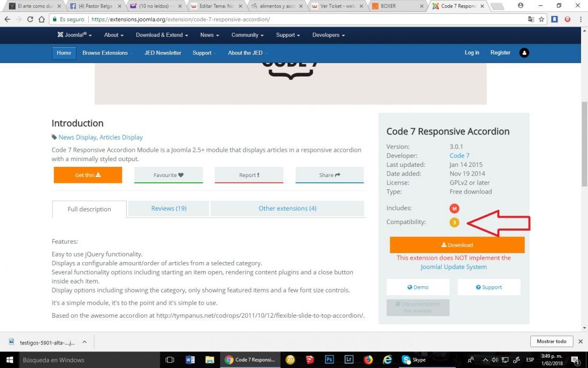Open the News Display category link
Screen dimensions: 588x368
[x=78, y=137]
